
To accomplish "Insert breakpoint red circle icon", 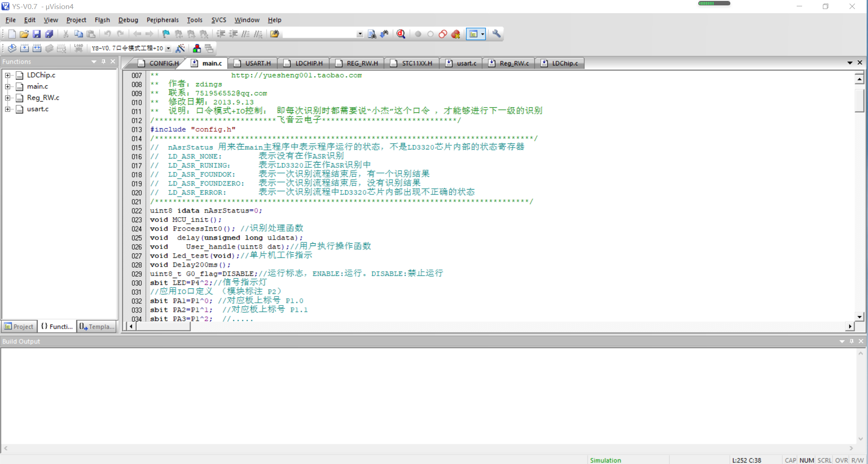I will click(418, 34).
